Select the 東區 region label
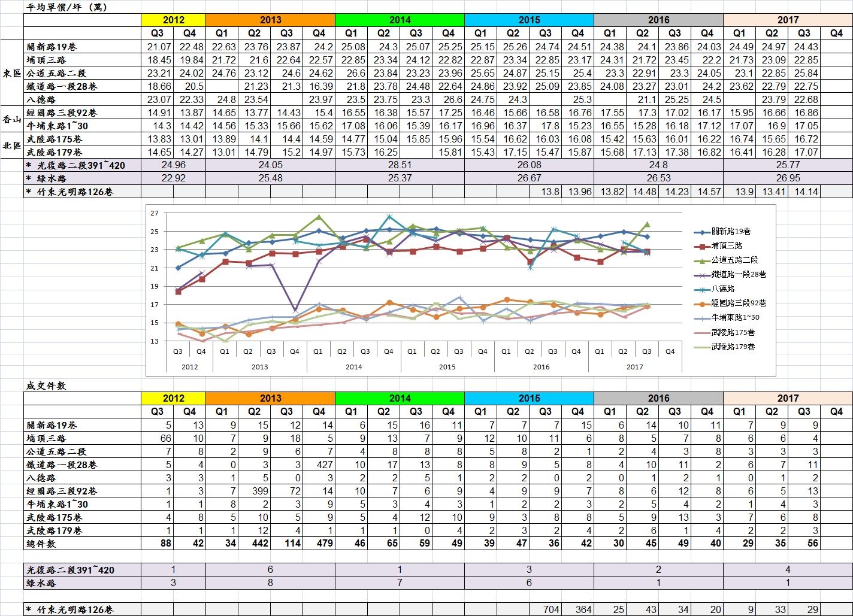The image size is (853, 616). coord(11,73)
